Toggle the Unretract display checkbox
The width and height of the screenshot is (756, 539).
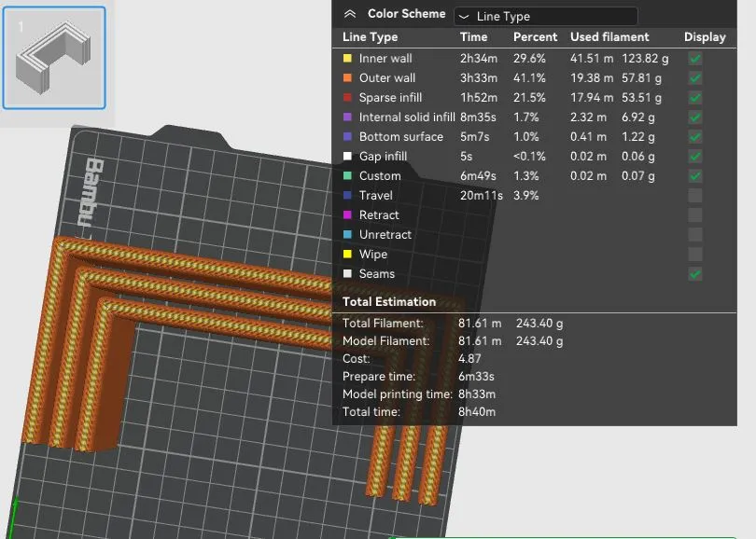(x=695, y=235)
